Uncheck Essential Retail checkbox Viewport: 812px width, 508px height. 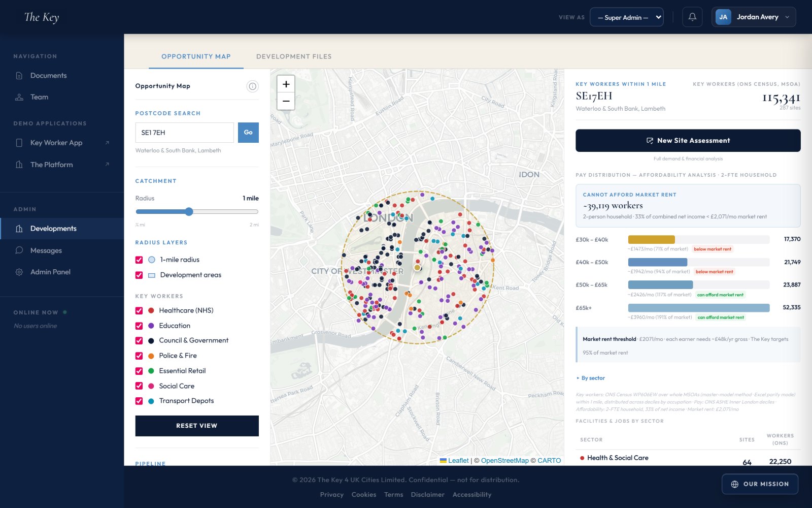[139, 371]
